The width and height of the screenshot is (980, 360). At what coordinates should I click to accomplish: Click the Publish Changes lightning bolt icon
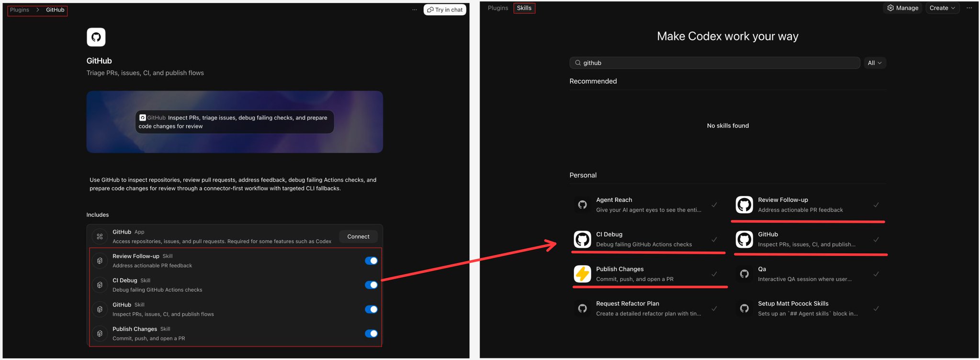582,274
